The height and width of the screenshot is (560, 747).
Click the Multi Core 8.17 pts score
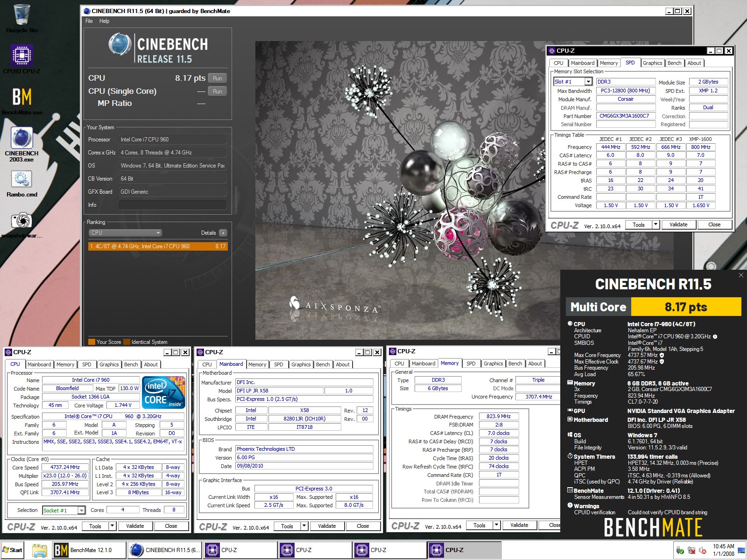[686, 307]
